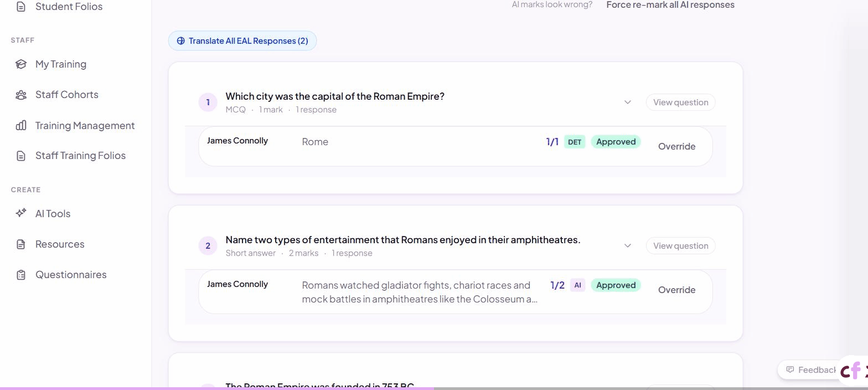Collapse question 2 using its chevron
The width and height of the screenshot is (868, 390).
628,246
